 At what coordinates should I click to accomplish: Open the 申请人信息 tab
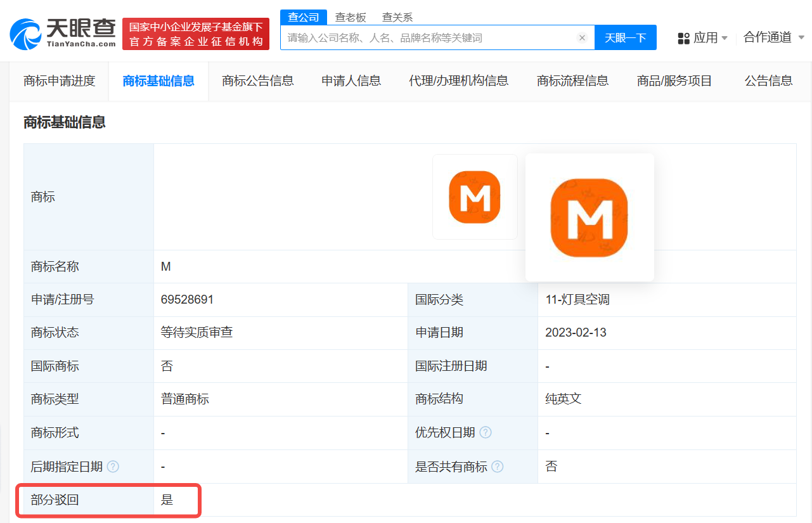pos(351,81)
